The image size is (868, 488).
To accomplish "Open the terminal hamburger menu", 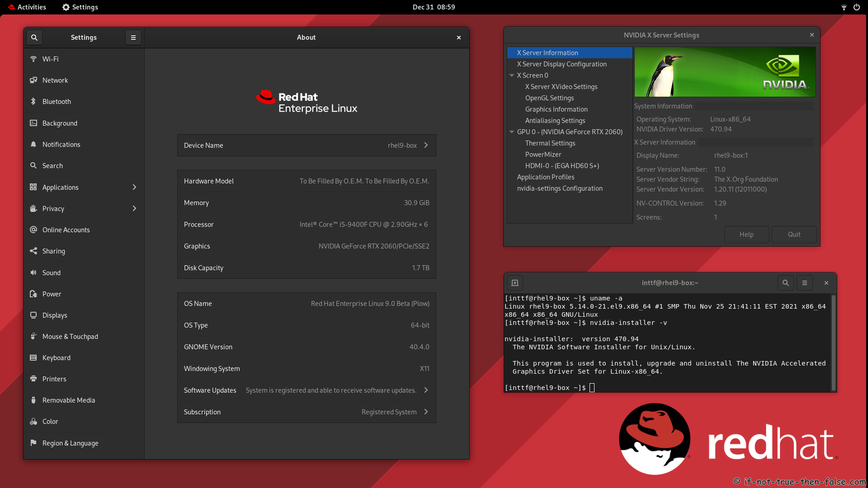I will tap(805, 283).
